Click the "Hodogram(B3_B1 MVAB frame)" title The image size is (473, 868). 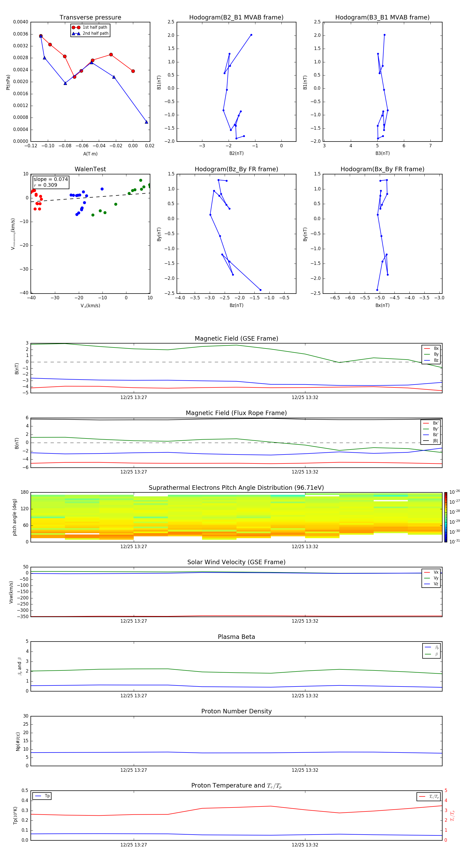(382, 18)
